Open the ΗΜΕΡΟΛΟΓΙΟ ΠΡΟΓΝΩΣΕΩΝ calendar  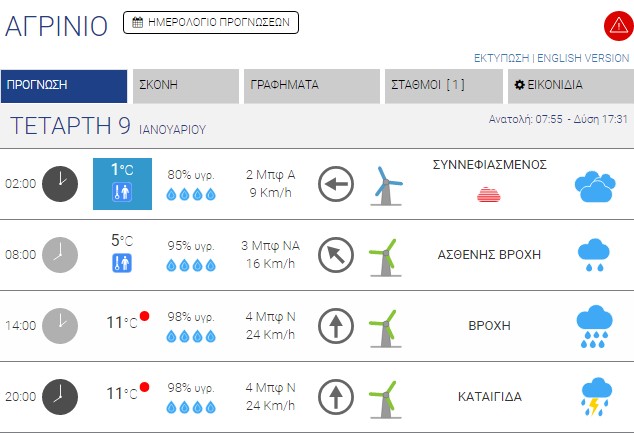[x=211, y=22]
